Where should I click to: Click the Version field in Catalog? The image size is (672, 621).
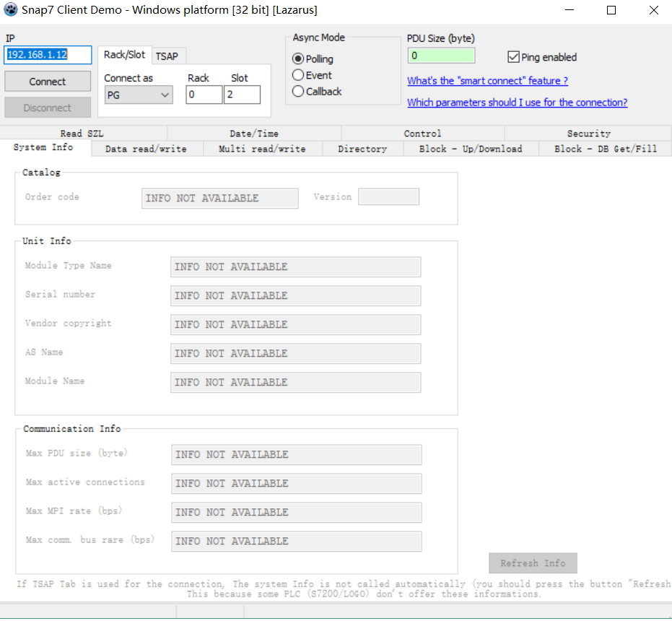(389, 197)
